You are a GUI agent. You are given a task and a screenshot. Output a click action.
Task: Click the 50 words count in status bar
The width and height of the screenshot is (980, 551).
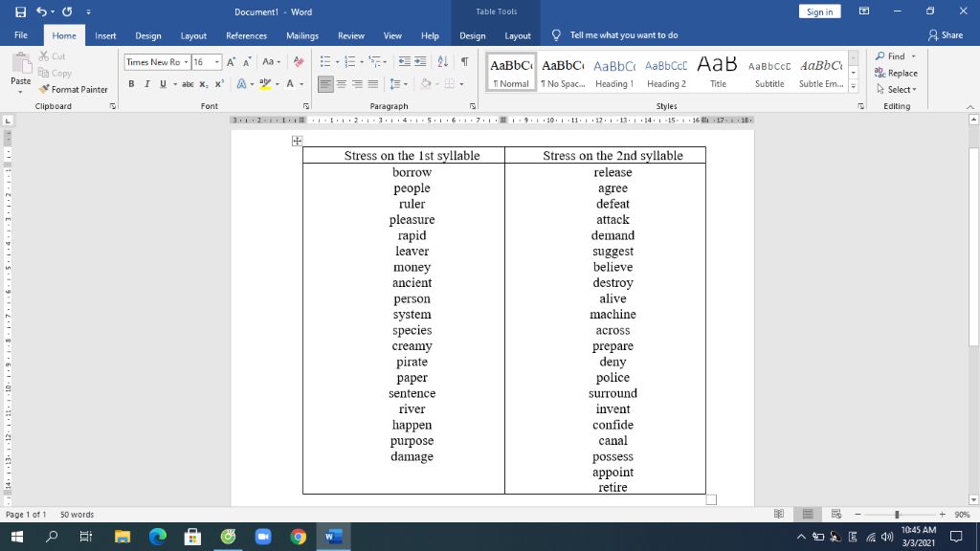coord(77,514)
